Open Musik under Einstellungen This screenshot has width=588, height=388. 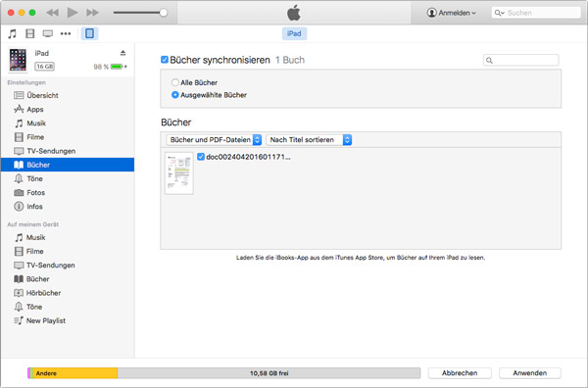[68, 122]
